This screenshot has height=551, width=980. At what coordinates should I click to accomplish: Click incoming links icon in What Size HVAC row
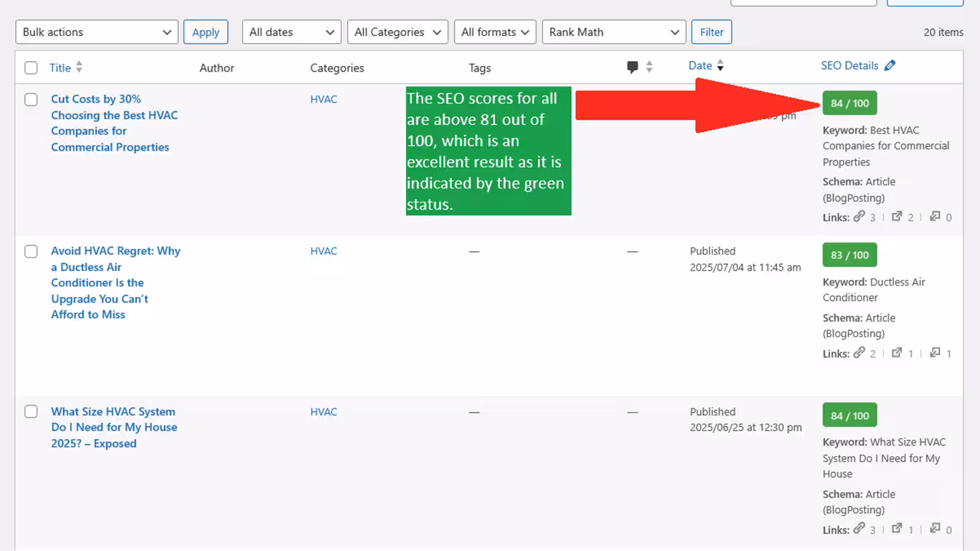(x=935, y=529)
